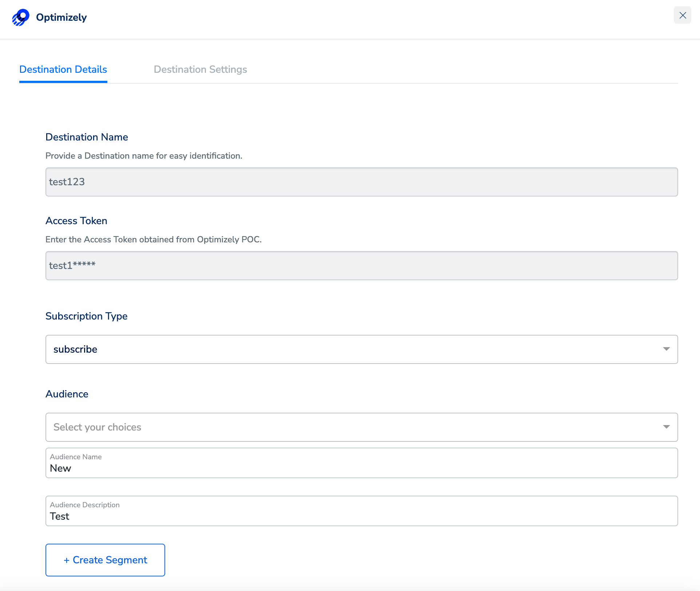Click the Optimizely rocket logo icon
The image size is (700, 591).
[x=21, y=17]
